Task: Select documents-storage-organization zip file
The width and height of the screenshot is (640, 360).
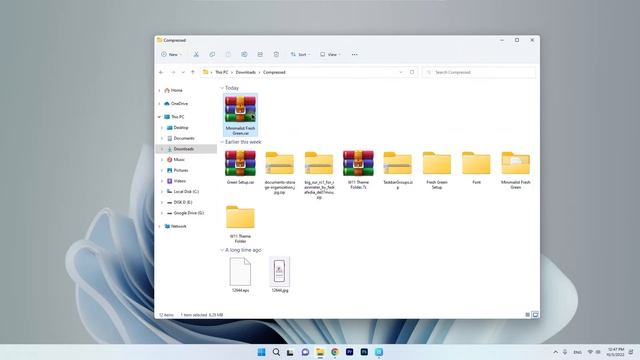Action: click(280, 172)
